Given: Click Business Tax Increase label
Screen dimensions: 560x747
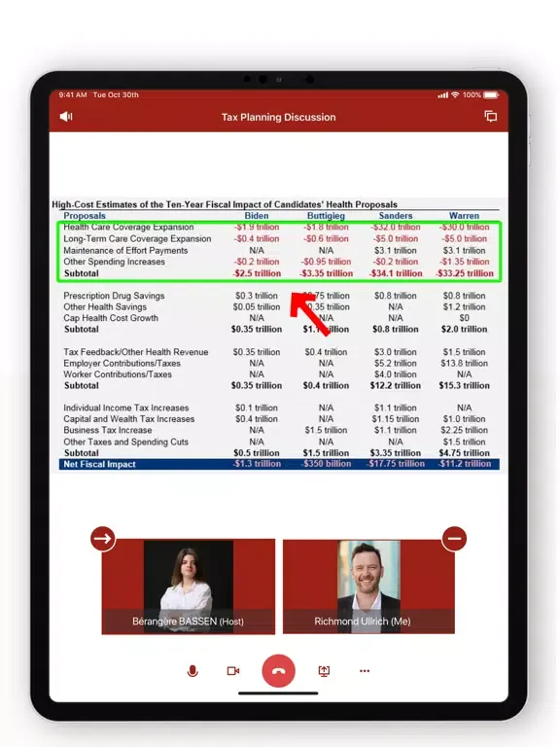Looking at the screenshot, I should pos(108,430).
